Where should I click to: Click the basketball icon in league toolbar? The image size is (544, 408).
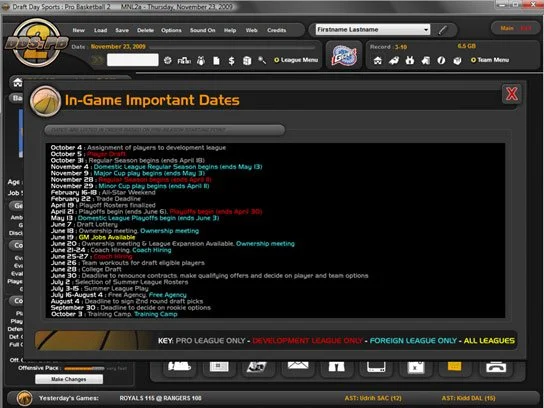coord(168,60)
